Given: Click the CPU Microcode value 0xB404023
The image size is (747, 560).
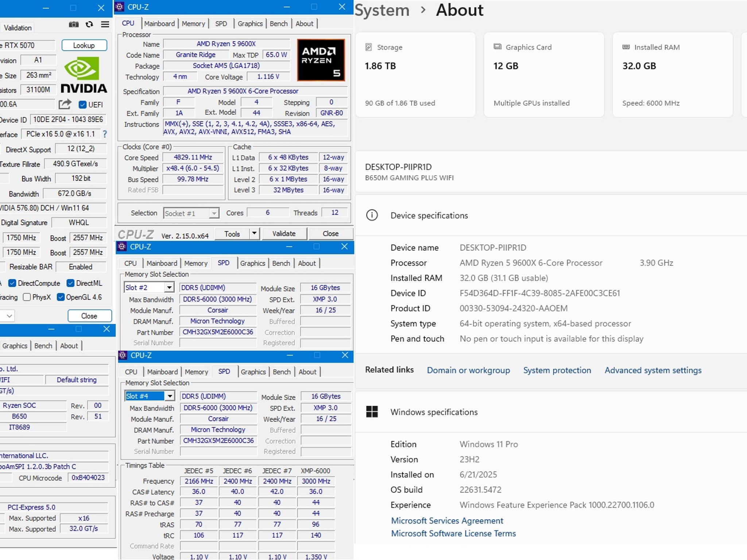Looking at the screenshot, I should click(x=88, y=478).
